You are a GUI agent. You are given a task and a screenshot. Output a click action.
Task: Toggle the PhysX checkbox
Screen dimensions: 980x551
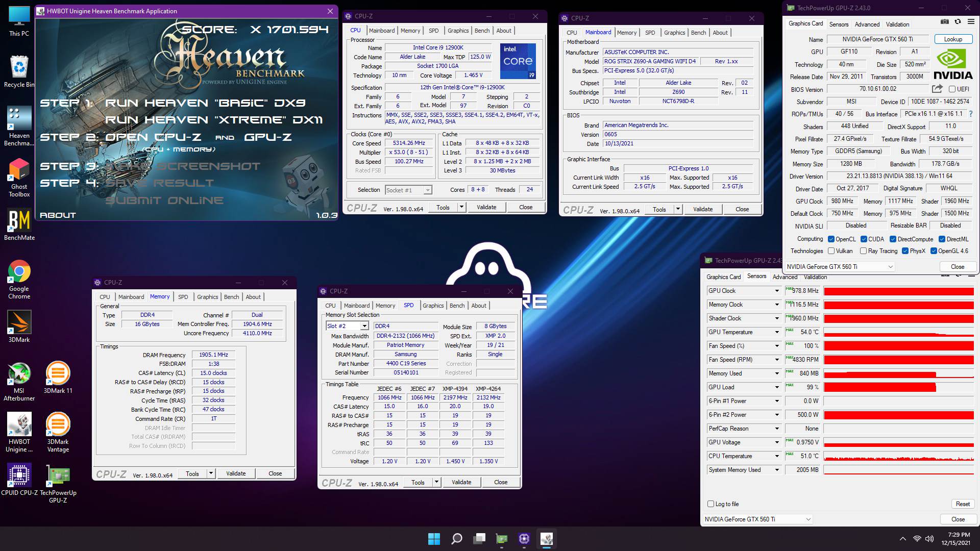point(905,251)
